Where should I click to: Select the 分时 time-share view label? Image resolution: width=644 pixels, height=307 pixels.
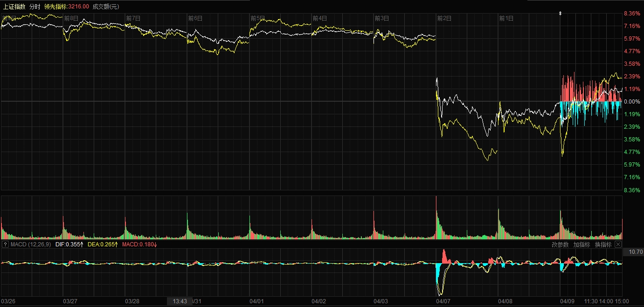[x=35, y=7]
